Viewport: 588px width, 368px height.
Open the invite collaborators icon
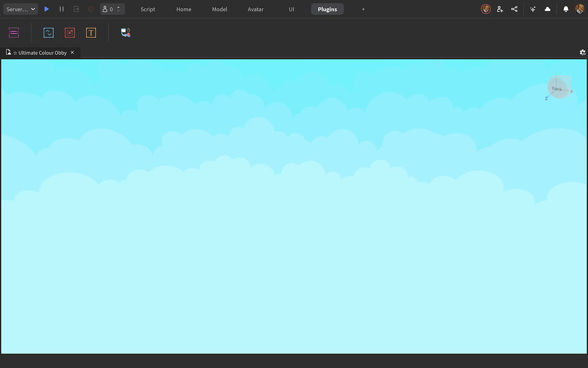500,9
